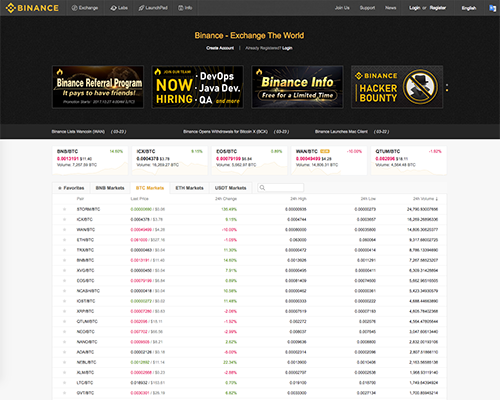Open the Exchange menu in header
Screen dimensions: 500x400
click(85, 8)
